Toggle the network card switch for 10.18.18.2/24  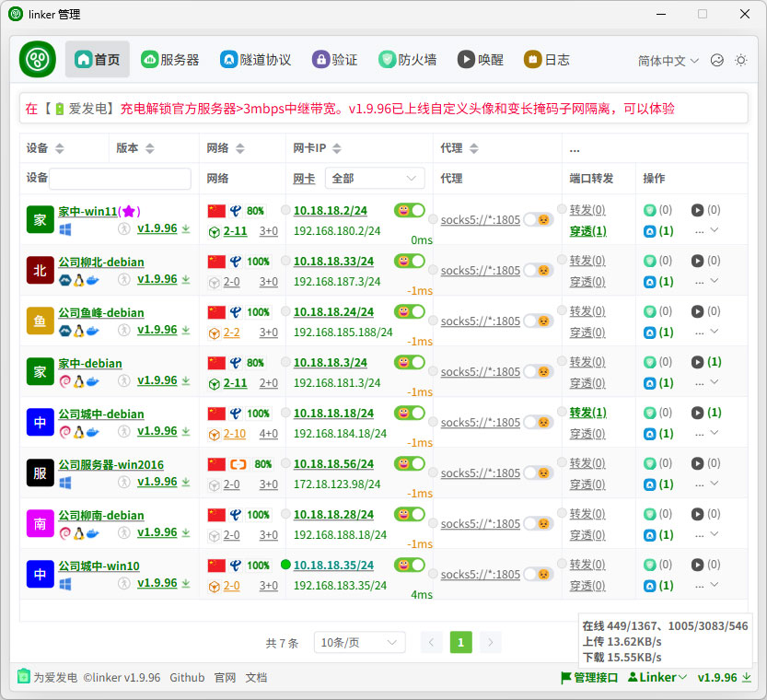[x=409, y=210]
